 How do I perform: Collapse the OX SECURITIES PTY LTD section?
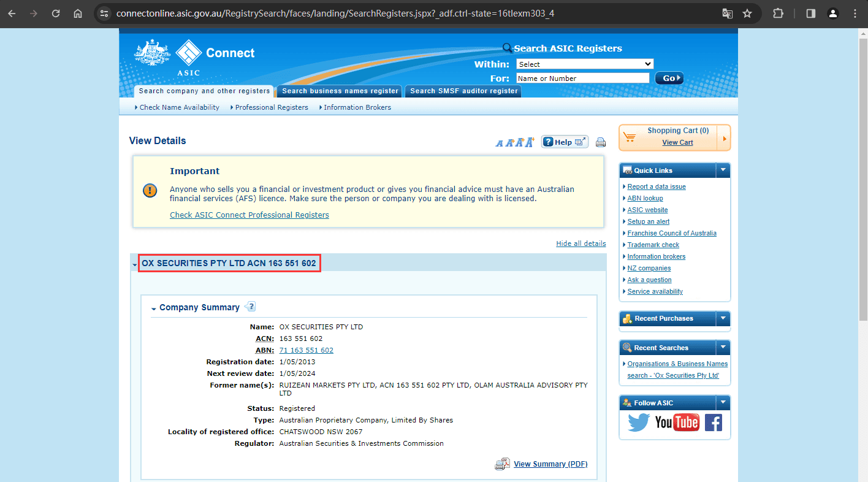click(x=135, y=264)
